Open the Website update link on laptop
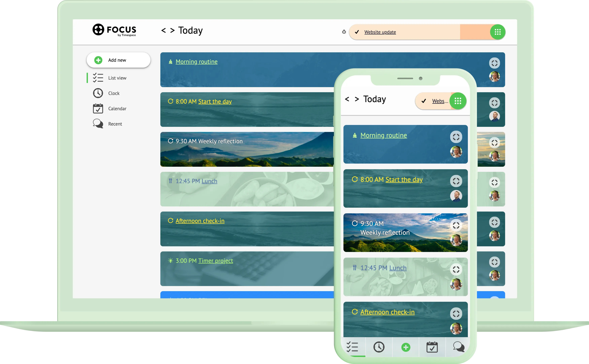 tap(380, 32)
